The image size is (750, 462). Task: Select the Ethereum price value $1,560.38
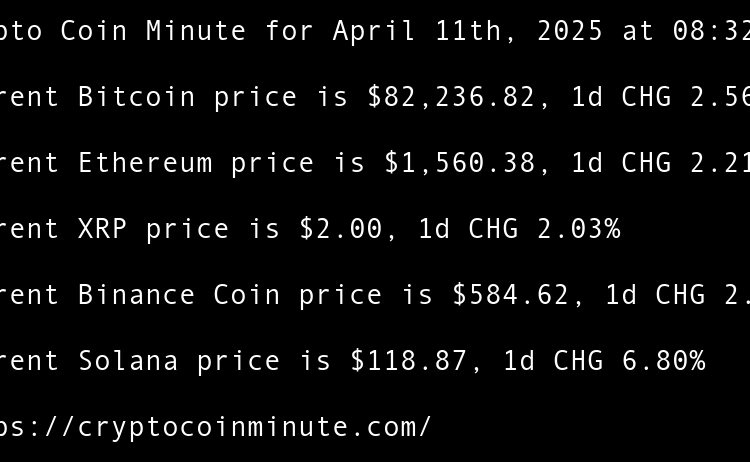tap(460, 163)
